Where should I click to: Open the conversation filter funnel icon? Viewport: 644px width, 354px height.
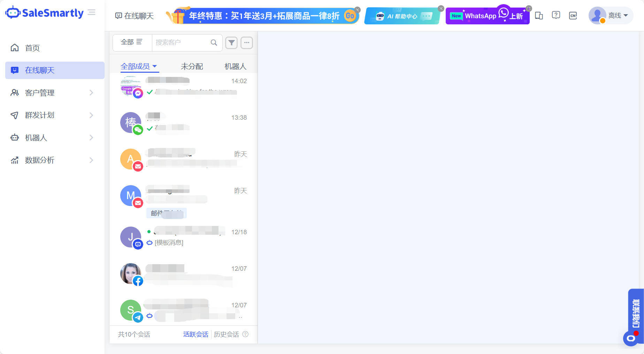(x=231, y=43)
